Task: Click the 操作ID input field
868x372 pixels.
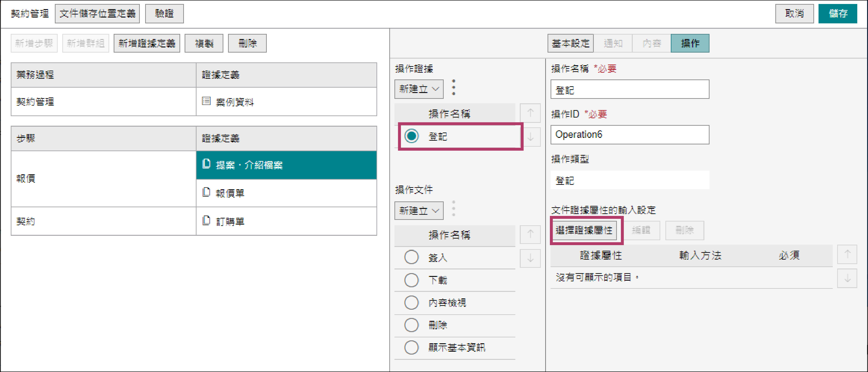Action: tap(629, 135)
